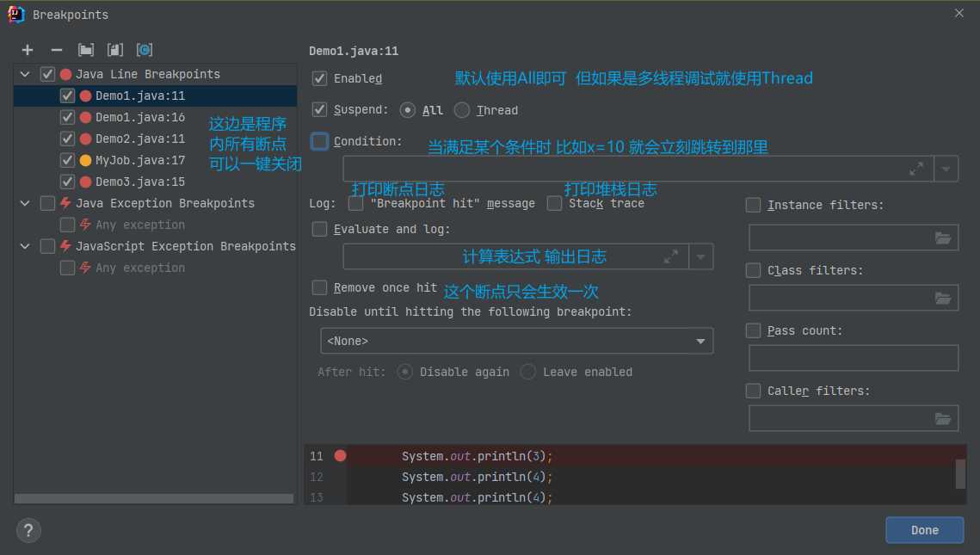Open the <None> breakpoint dropdown
Image resolution: width=980 pixels, height=555 pixels.
pyautogui.click(x=517, y=342)
